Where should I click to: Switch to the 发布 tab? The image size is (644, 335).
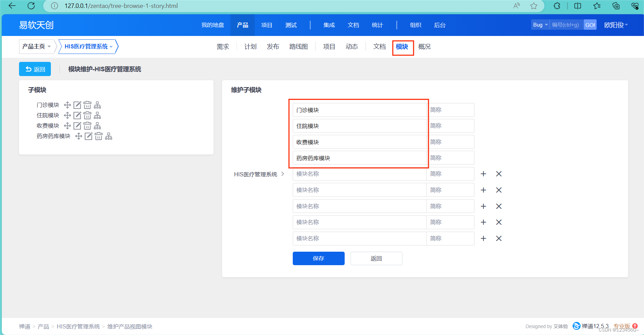coord(273,47)
